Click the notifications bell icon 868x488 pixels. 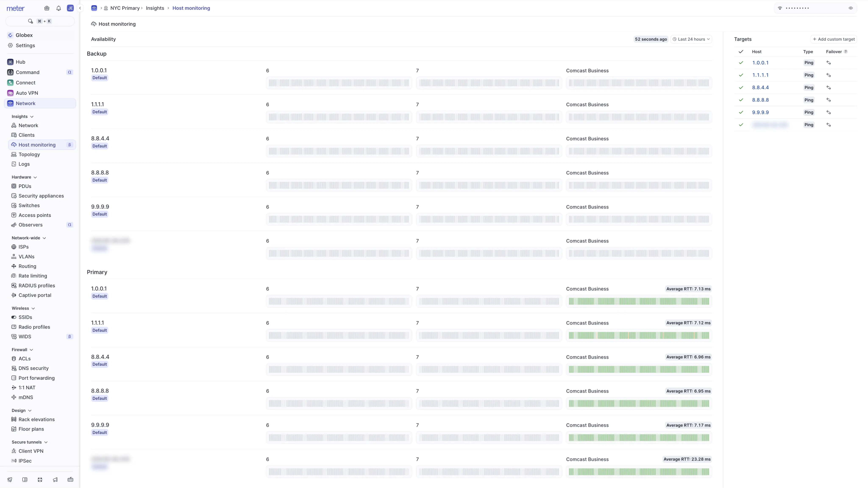[x=59, y=8]
